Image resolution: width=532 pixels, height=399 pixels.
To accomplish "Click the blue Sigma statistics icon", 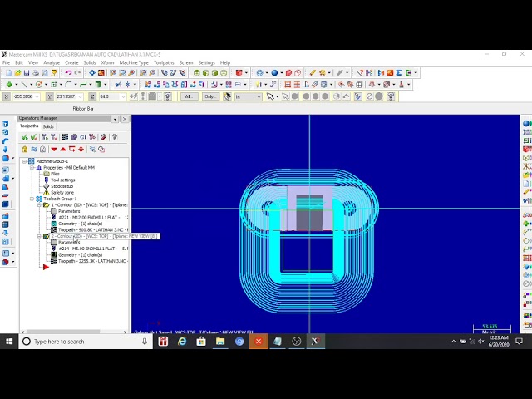I will (399, 73).
